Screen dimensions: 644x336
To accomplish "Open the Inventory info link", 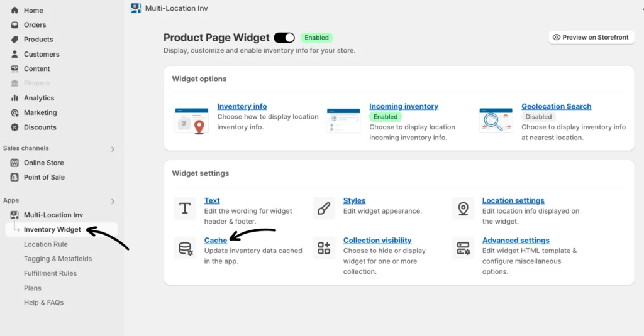I will [242, 106].
